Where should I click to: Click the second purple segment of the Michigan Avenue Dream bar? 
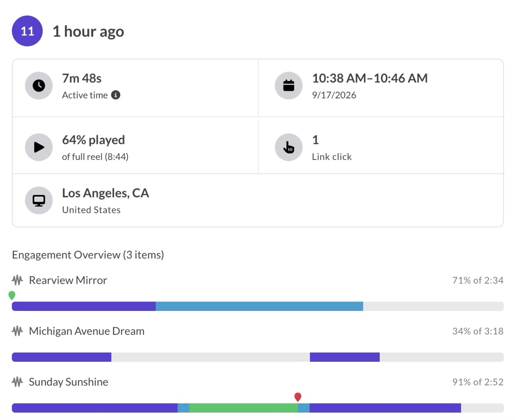[345, 357]
